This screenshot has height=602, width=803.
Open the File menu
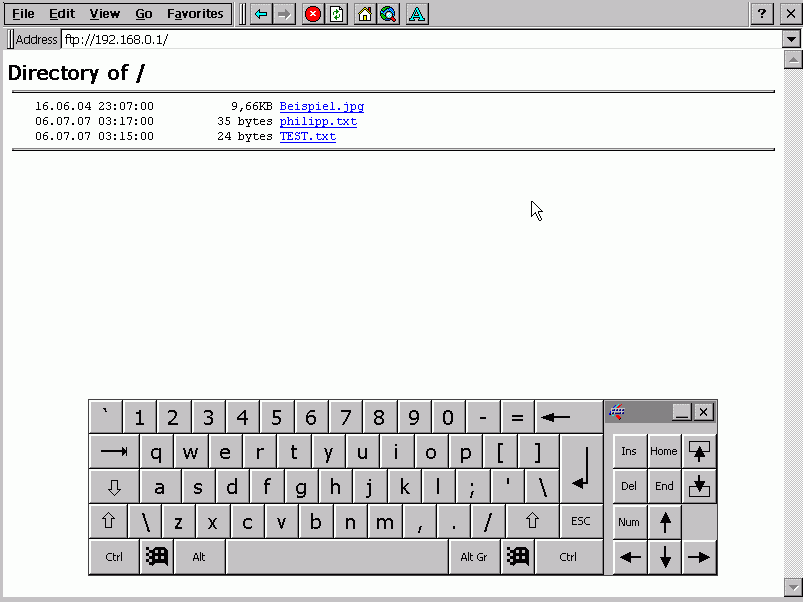23,14
